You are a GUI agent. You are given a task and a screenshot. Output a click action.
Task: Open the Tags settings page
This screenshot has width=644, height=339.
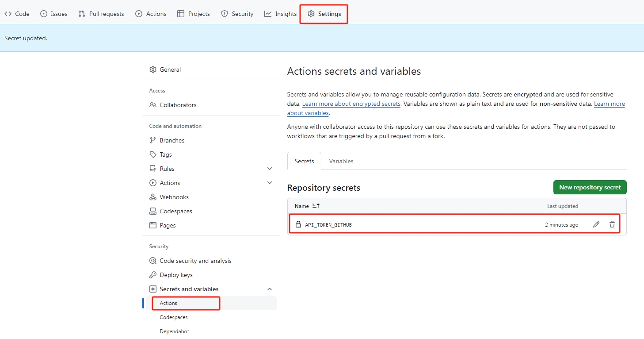[166, 154]
